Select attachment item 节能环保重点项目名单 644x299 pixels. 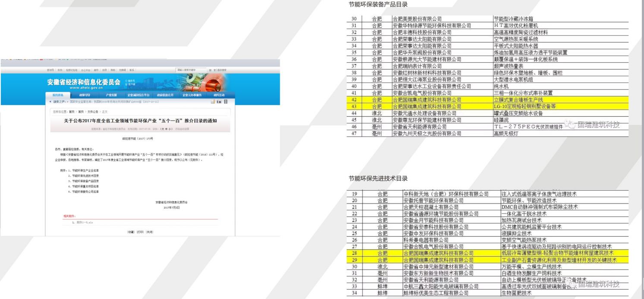[x=85, y=186]
